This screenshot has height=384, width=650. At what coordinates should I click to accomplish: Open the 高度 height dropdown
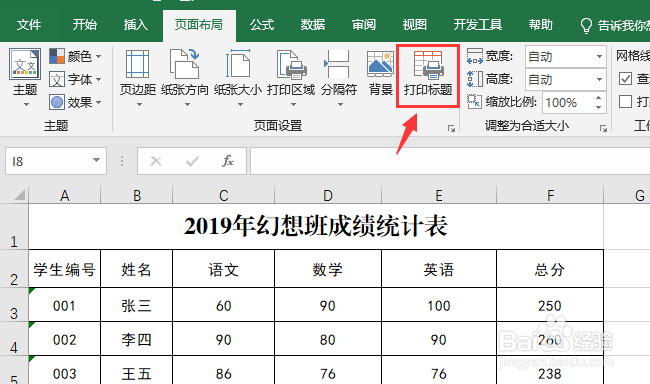tap(599, 79)
